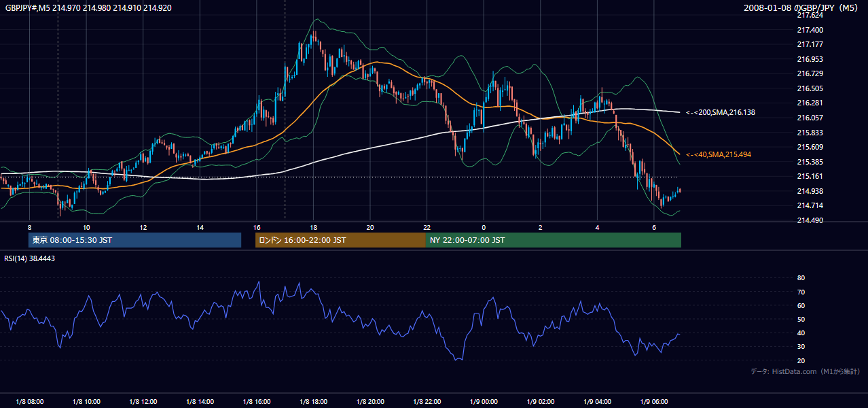The image size is (868, 408).
Task: Click RSI scale value 60
Action: [x=801, y=305]
